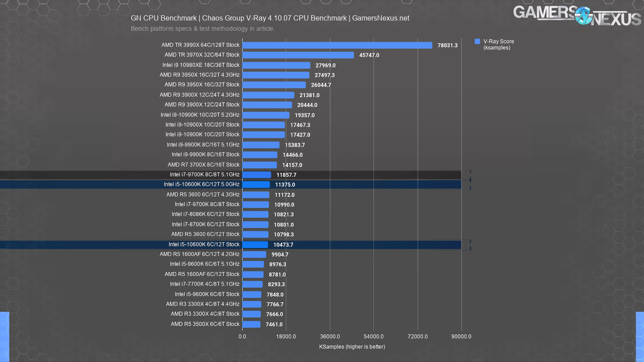Click 'KSamples (higher is better)' axis title
The width and height of the screenshot is (644, 362).
tap(352, 347)
